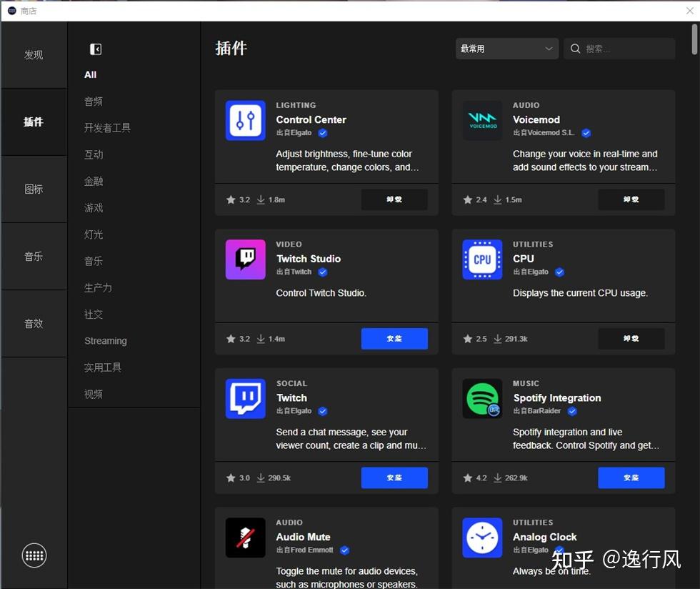The height and width of the screenshot is (589, 700).
Task: Open the Spotify Integration title link
Action: click(557, 397)
